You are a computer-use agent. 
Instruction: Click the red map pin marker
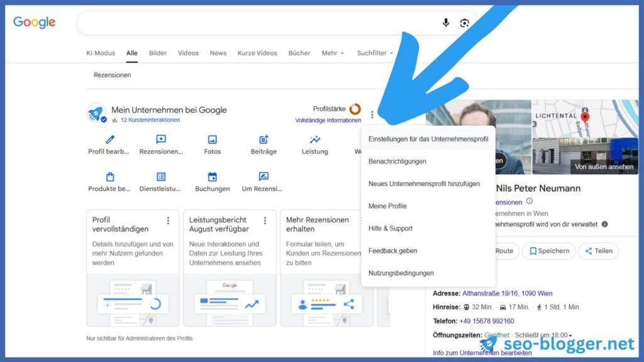point(586,117)
